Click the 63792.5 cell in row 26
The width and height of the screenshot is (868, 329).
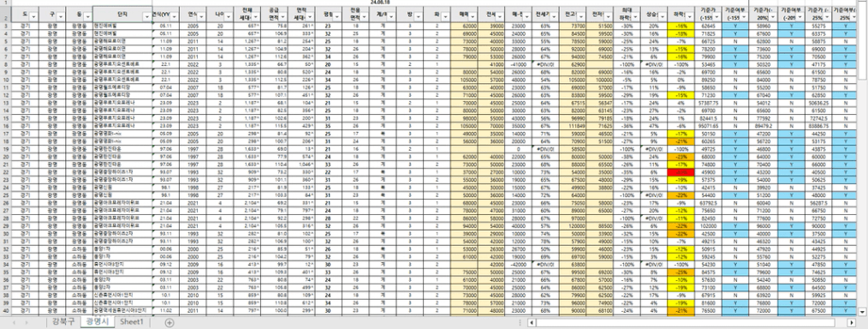pos(709,203)
